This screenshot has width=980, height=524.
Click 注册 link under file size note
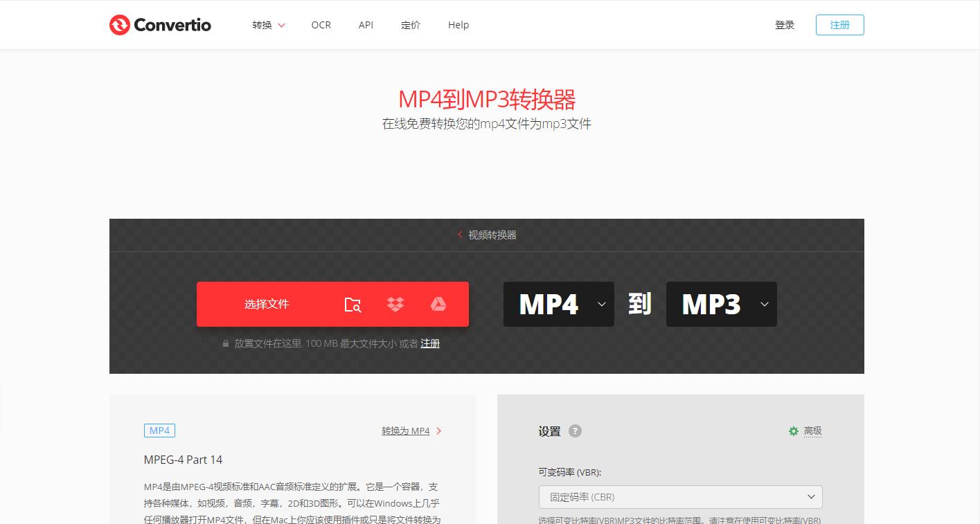pos(430,343)
